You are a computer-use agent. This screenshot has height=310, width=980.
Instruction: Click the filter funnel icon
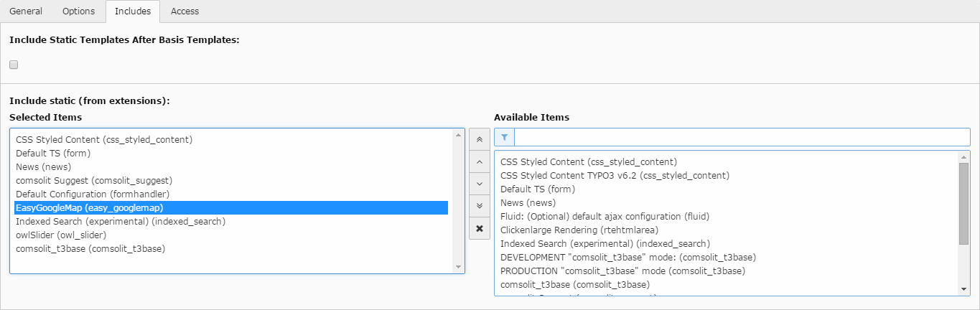pyautogui.click(x=504, y=137)
